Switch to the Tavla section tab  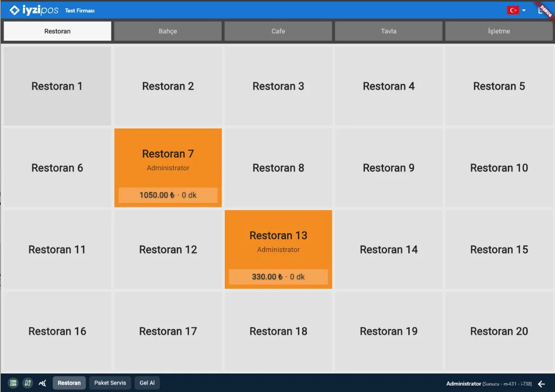[x=388, y=31]
